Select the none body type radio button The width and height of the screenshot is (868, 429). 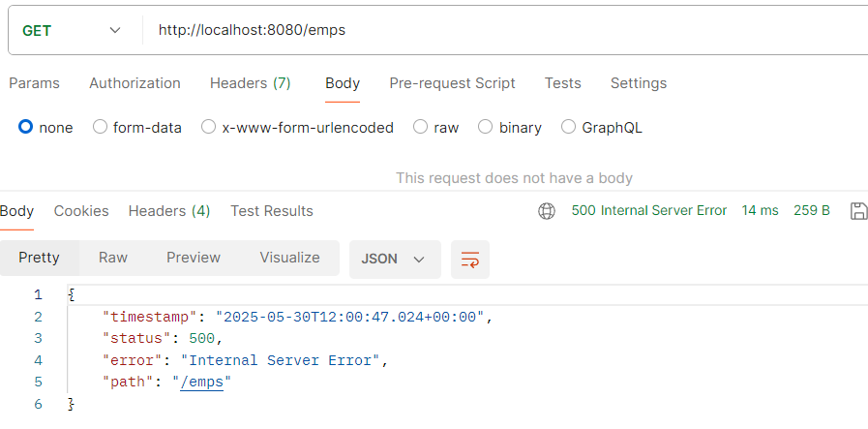pos(25,128)
